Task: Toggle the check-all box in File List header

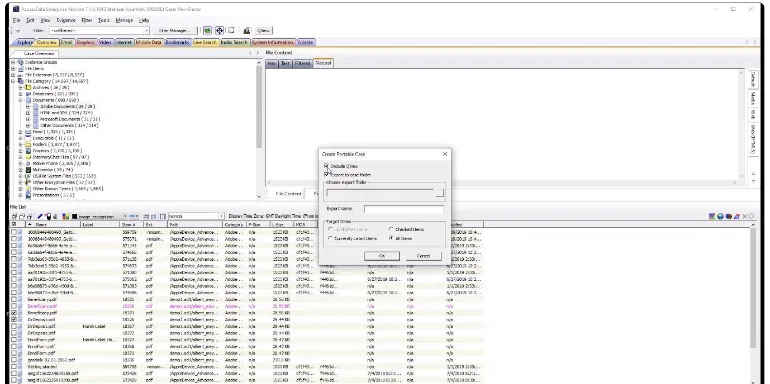Action: 14,224
